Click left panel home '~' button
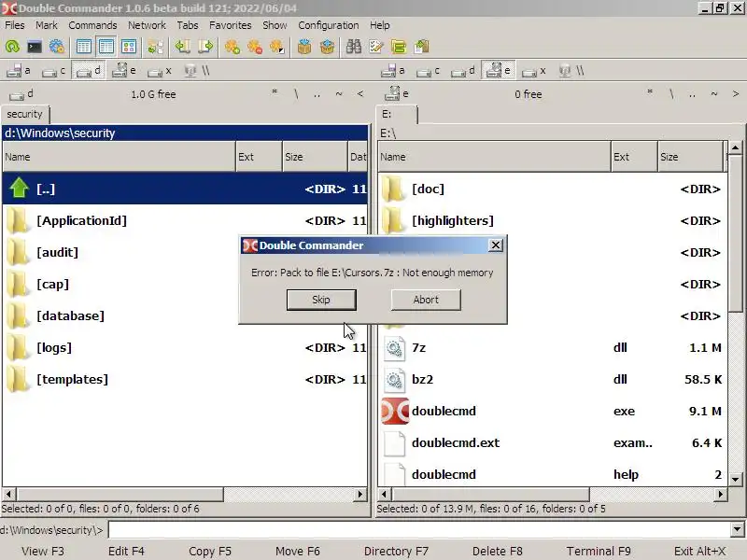747x560 pixels. pos(339,94)
